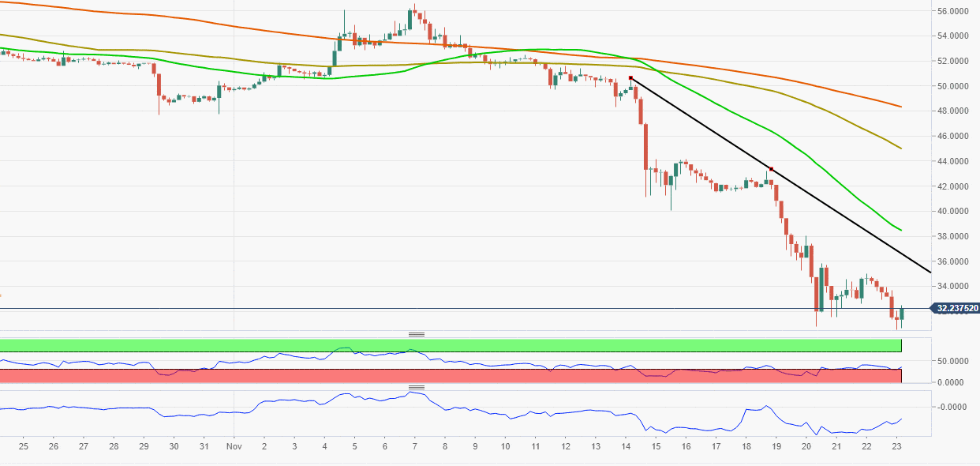980x466 pixels.
Task: Click the 23 date label on time axis
Action: click(x=896, y=446)
